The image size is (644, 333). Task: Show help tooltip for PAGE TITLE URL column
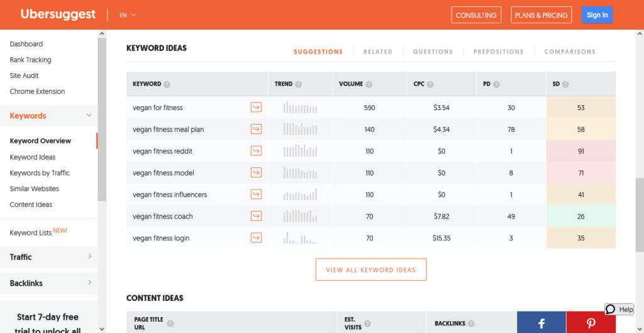(x=170, y=324)
